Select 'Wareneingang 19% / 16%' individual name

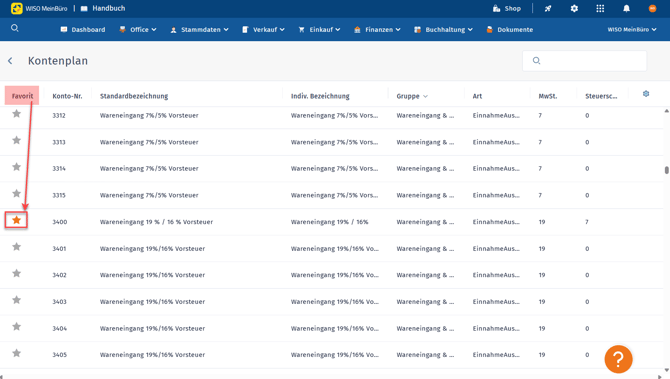coord(329,222)
